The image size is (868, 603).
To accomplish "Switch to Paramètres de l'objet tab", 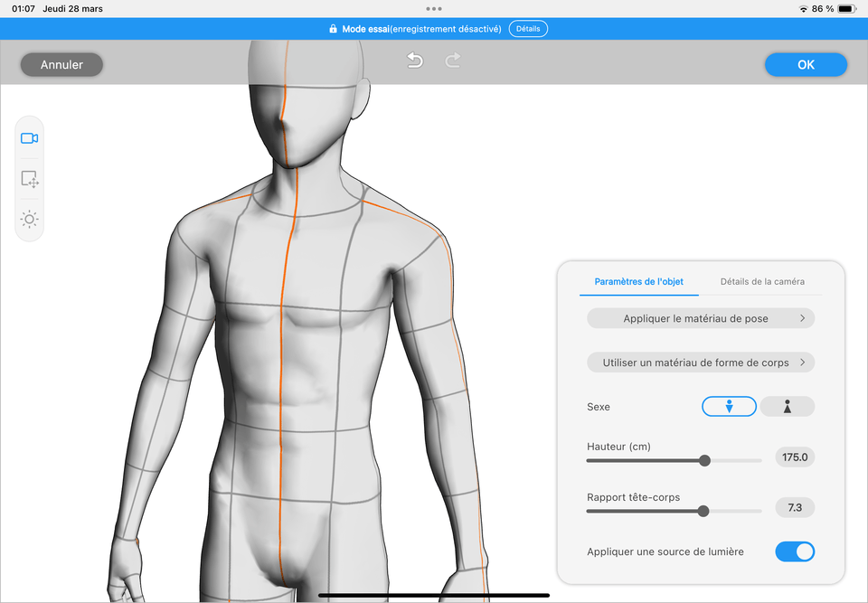I will coord(639,281).
